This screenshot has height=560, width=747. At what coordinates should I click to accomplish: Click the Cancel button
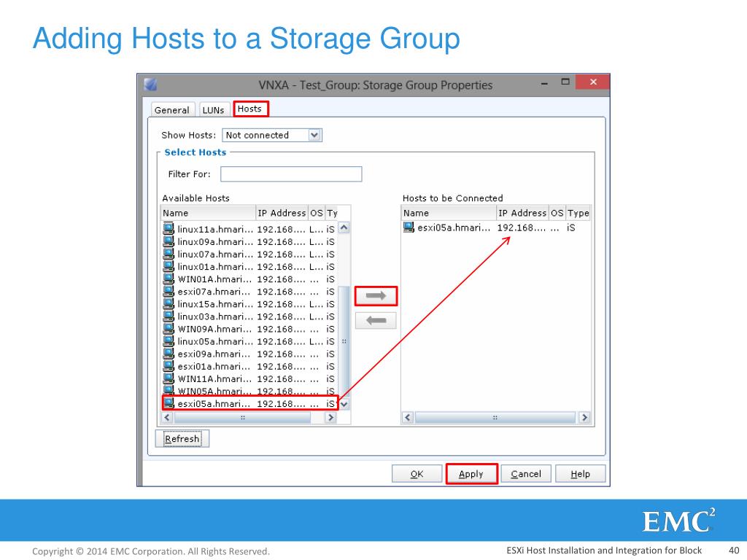(x=526, y=474)
